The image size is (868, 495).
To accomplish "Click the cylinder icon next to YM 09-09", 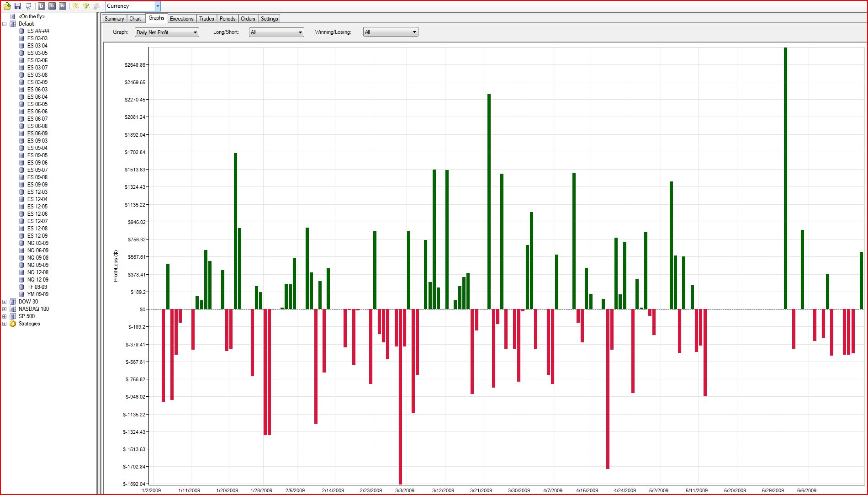I will (21, 294).
